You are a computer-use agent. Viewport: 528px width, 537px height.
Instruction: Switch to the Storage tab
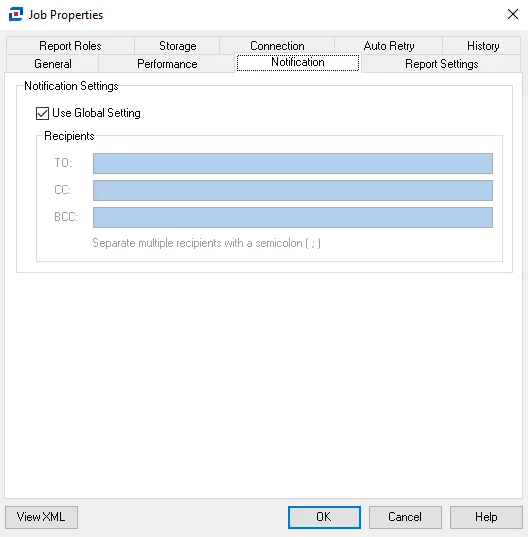pyautogui.click(x=177, y=46)
